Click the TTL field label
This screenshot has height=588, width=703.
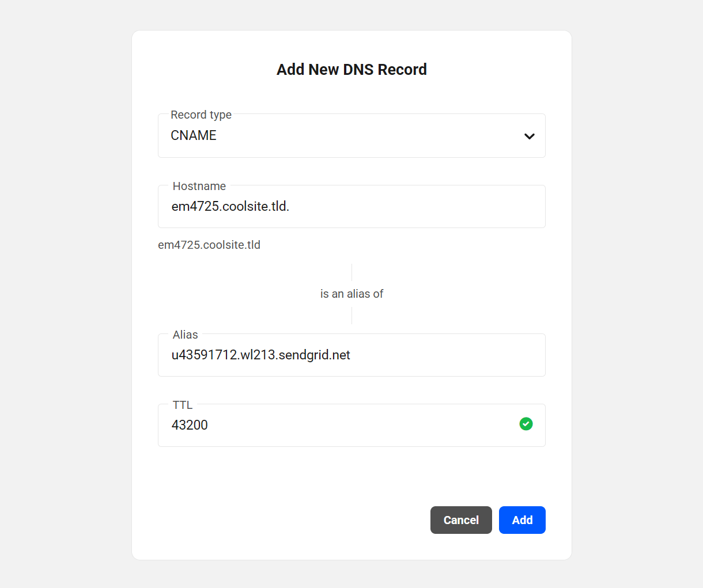coord(182,405)
